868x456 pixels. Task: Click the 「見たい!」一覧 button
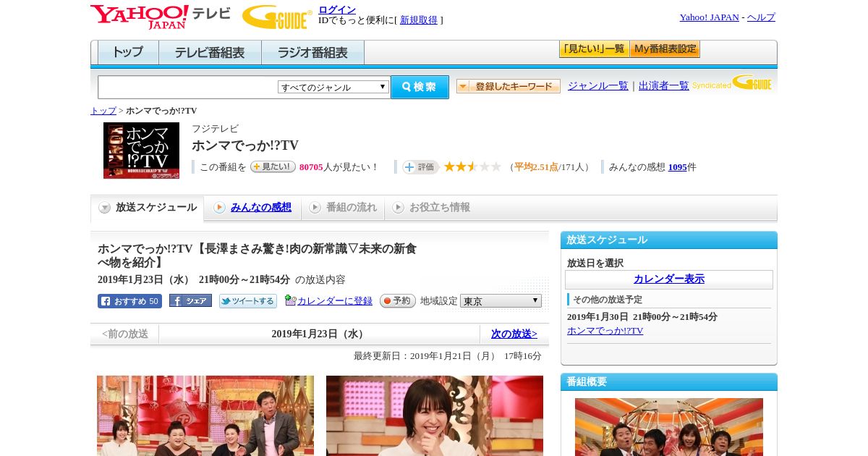click(x=595, y=49)
